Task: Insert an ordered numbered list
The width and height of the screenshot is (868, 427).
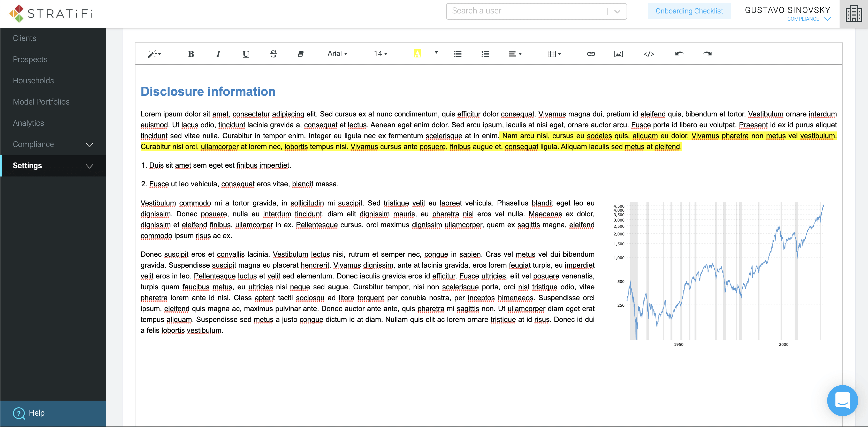Action: (x=485, y=54)
